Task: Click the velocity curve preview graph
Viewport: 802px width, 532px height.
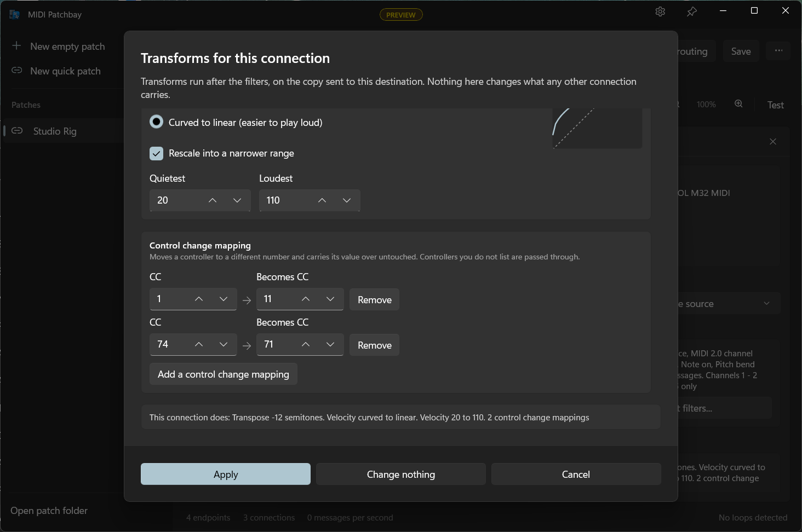Action: [x=597, y=128]
